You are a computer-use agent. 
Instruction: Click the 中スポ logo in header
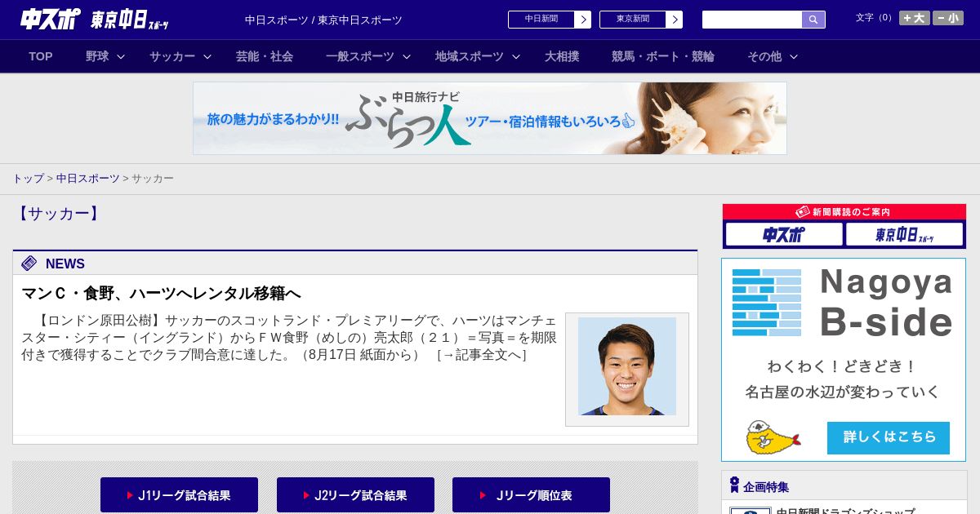click(x=50, y=20)
